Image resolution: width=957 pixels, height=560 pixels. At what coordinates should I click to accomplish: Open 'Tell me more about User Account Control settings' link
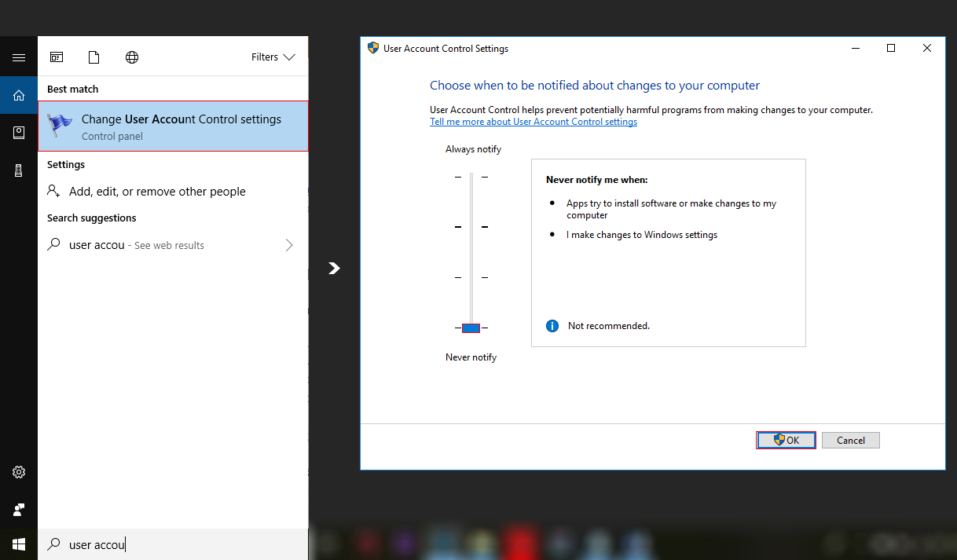click(x=533, y=123)
